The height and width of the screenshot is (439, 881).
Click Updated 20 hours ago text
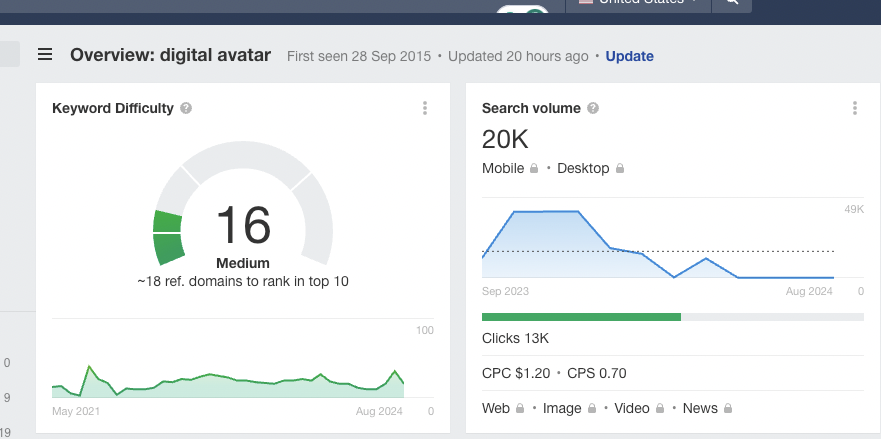[x=518, y=56]
